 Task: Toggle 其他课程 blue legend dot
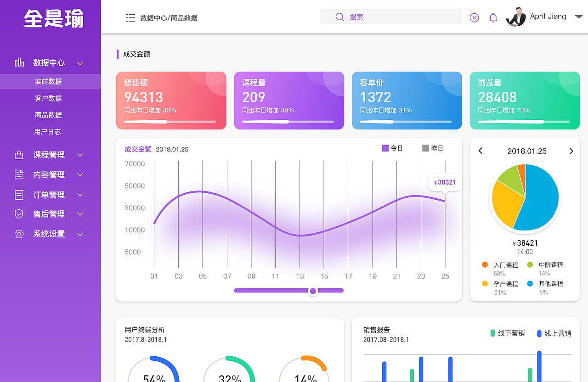(x=530, y=284)
